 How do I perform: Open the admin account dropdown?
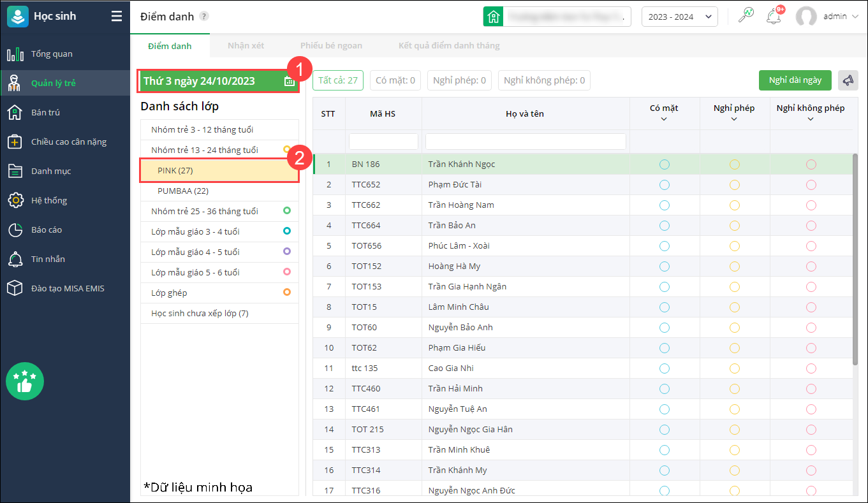coord(841,17)
